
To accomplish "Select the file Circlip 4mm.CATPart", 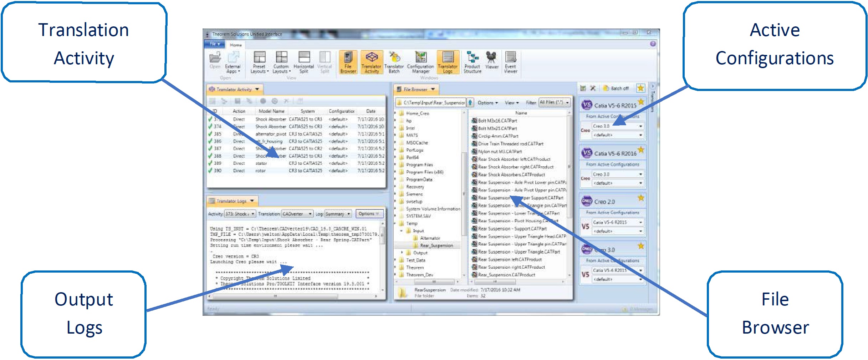I will pos(495,136).
